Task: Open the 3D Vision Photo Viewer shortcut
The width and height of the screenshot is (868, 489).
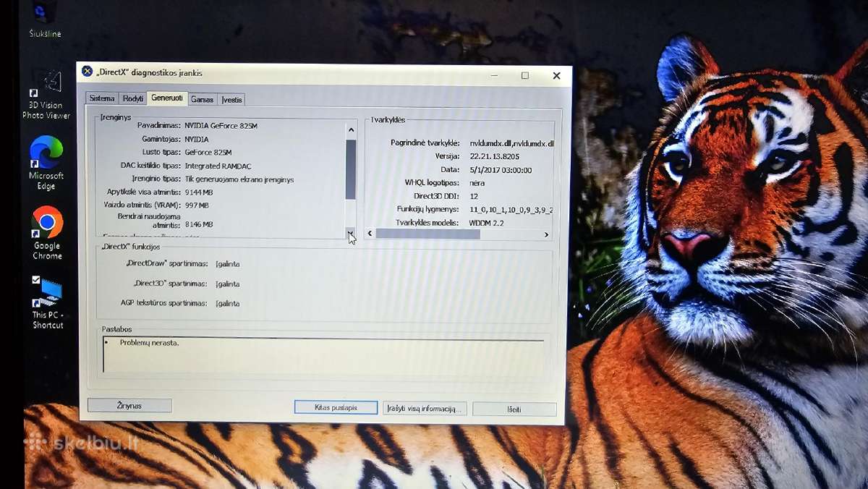Action: [x=46, y=95]
